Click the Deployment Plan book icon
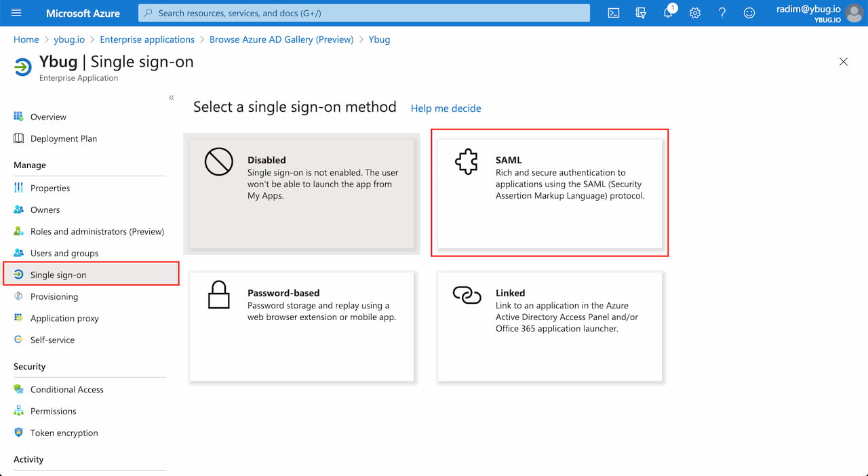The width and height of the screenshot is (868, 476). (18, 138)
